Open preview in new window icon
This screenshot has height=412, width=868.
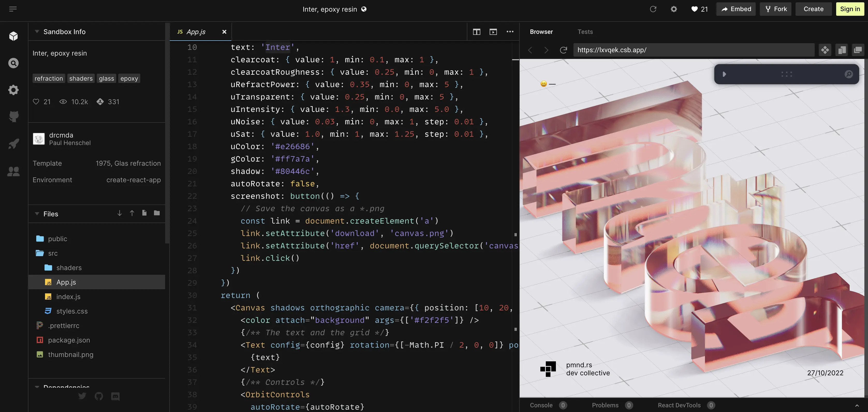pyautogui.click(x=858, y=50)
